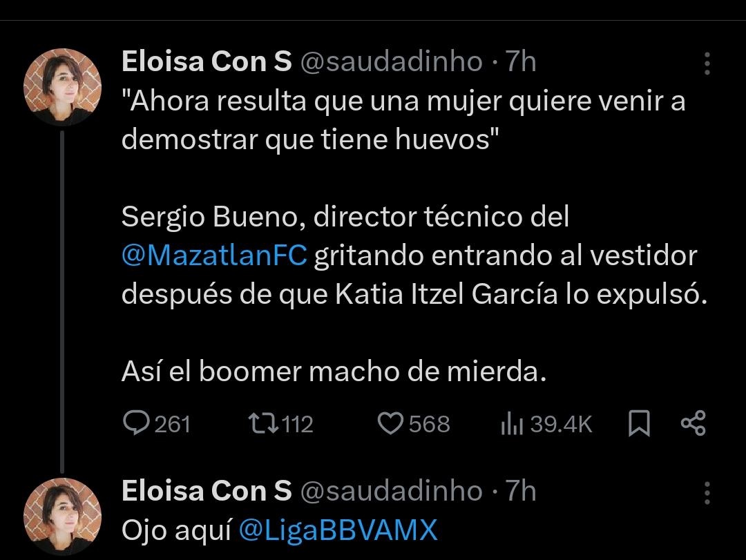Click the reply speech bubble icon

136,423
